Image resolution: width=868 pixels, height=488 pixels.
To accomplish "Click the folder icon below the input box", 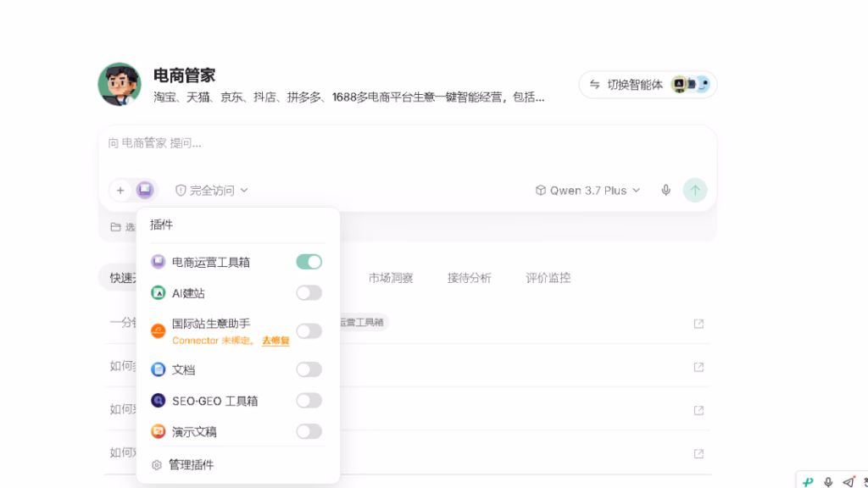I will click(x=115, y=227).
